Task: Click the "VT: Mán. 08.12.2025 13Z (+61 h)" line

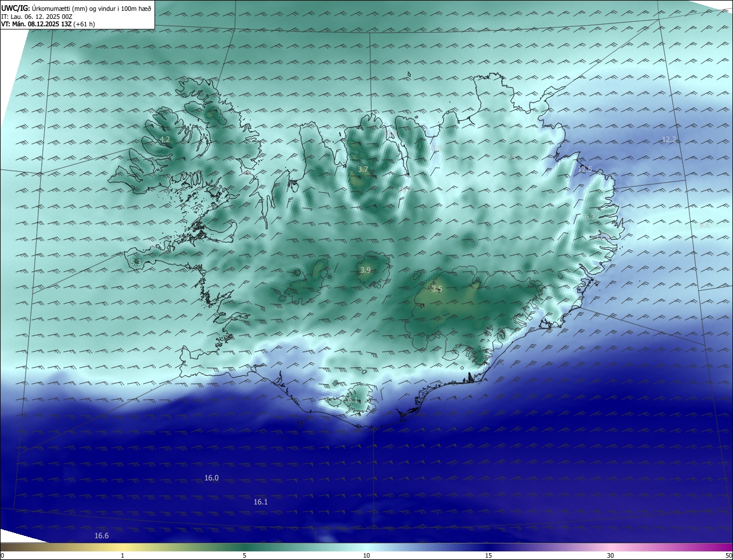Action: tap(48, 25)
